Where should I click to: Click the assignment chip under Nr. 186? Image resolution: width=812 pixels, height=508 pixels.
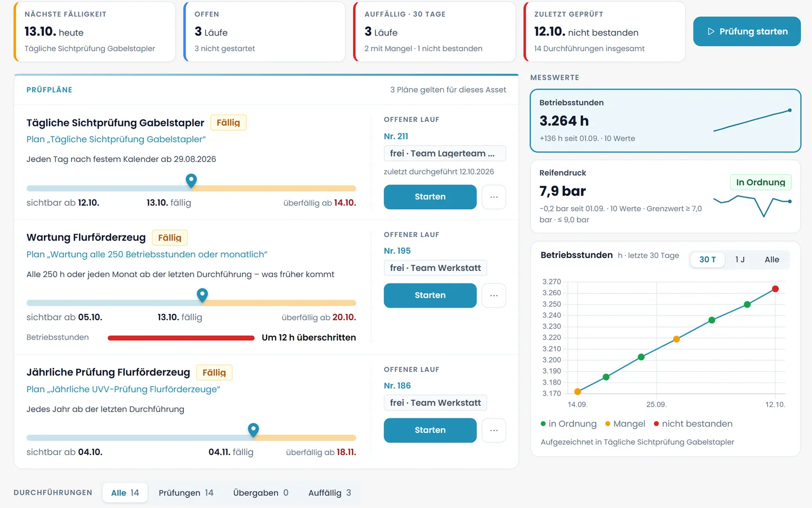[x=435, y=403]
